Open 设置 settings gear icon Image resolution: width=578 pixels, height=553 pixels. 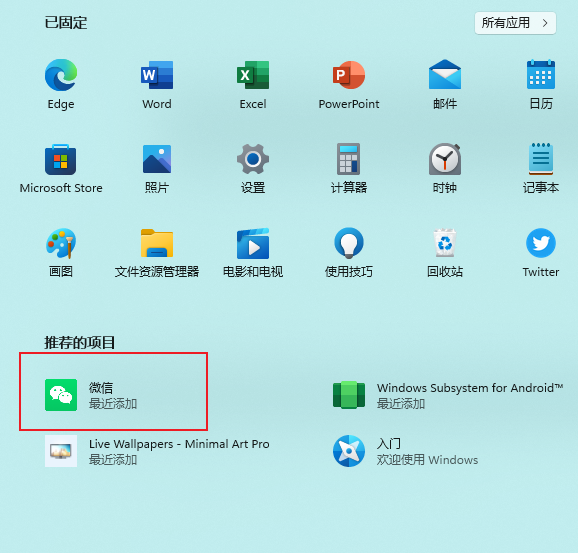click(x=253, y=159)
